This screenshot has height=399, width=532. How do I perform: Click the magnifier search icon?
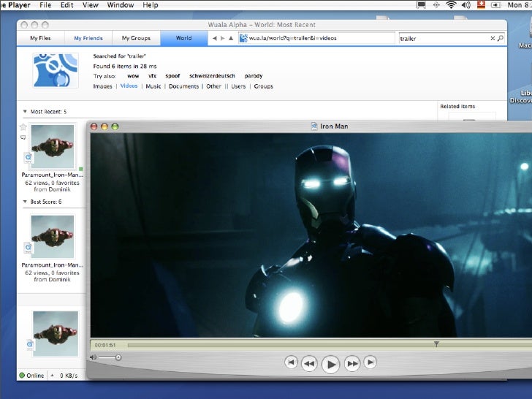pyautogui.click(x=501, y=38)
